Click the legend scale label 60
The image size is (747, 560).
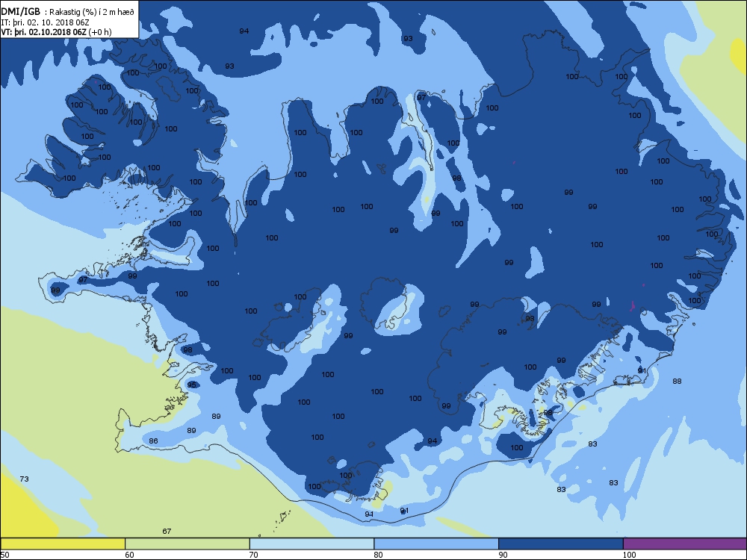pos(129,554)
